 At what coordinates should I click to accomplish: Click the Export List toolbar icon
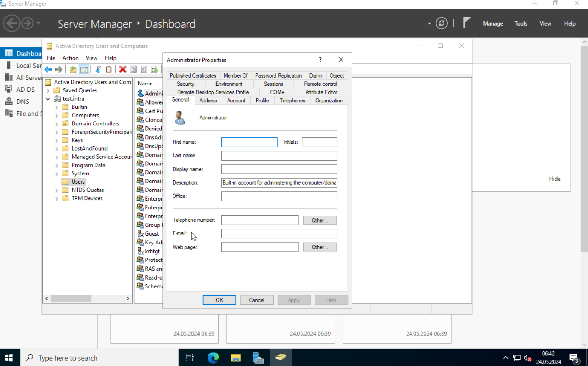pos(155,69)
